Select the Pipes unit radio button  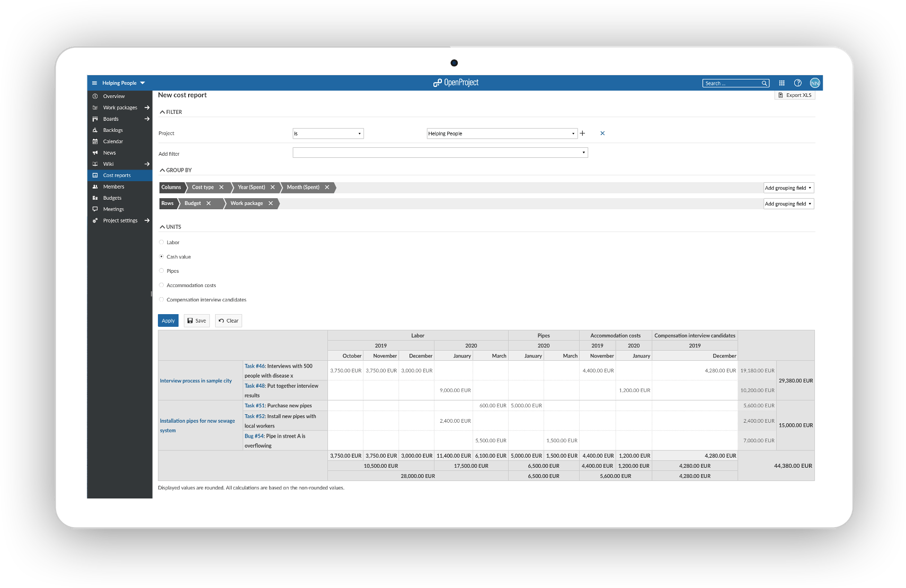[162, 271]
